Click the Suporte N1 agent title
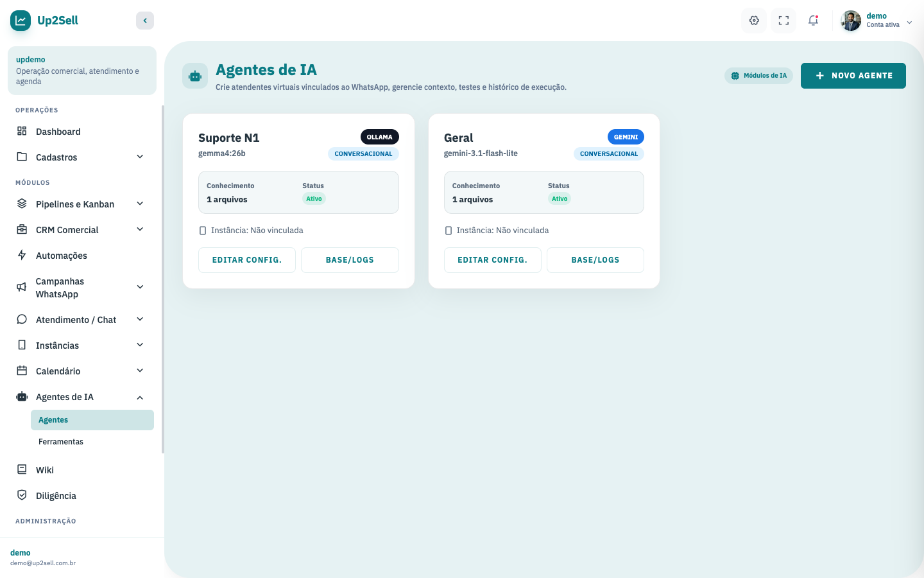The width and height of the screenshot is (924, 578). click(x=229, y=138)
